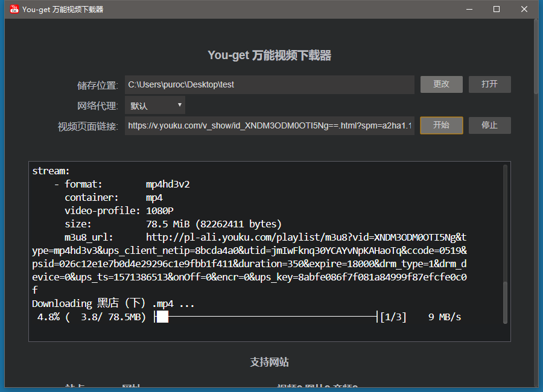Screen dimensions: 543x392
Task: Click the You-get 万能视频下载器 heading
Action: point(270,55)
